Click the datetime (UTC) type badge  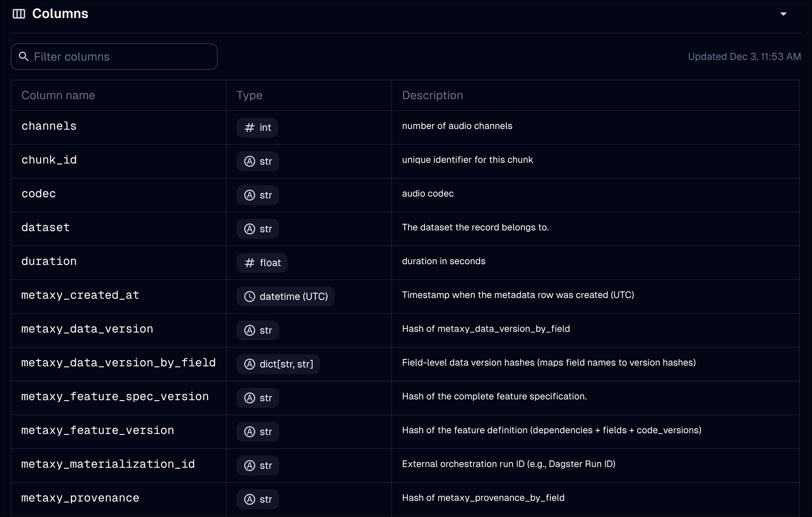point(286,297)
